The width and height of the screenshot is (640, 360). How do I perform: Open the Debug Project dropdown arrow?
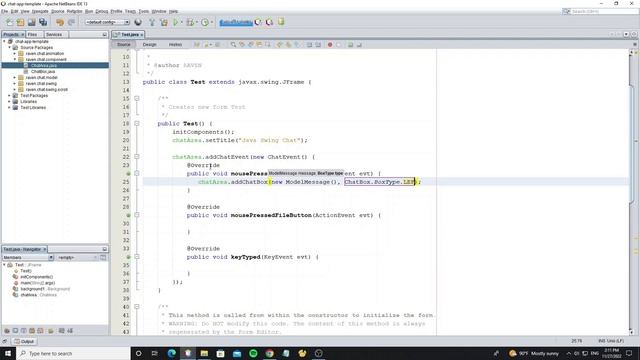(x=197, y=22)
